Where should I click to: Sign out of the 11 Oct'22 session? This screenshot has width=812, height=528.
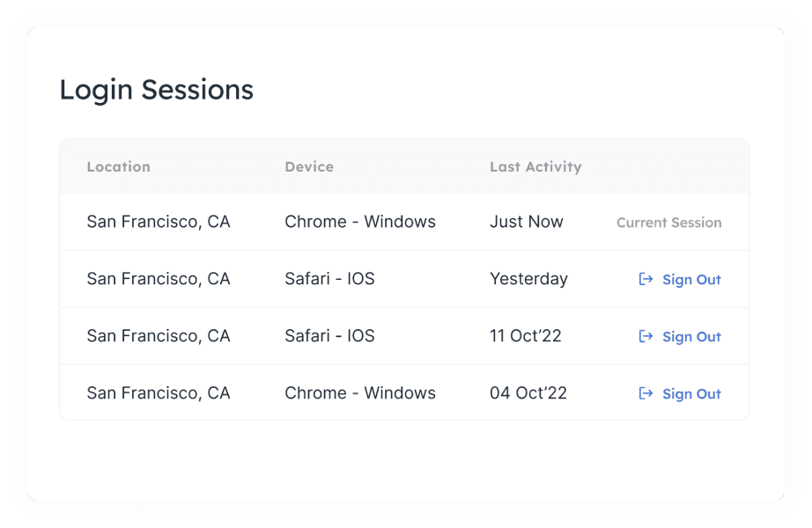(691, 336)
